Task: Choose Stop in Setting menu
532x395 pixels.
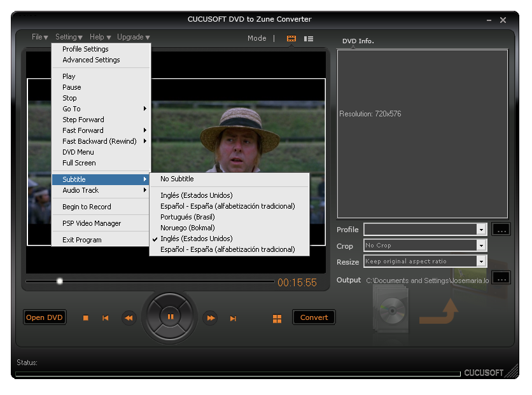Action: coord(101,98)
